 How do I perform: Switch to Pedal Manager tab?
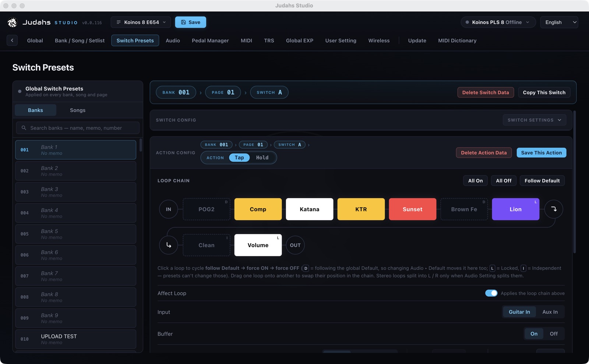click(210, 40)
